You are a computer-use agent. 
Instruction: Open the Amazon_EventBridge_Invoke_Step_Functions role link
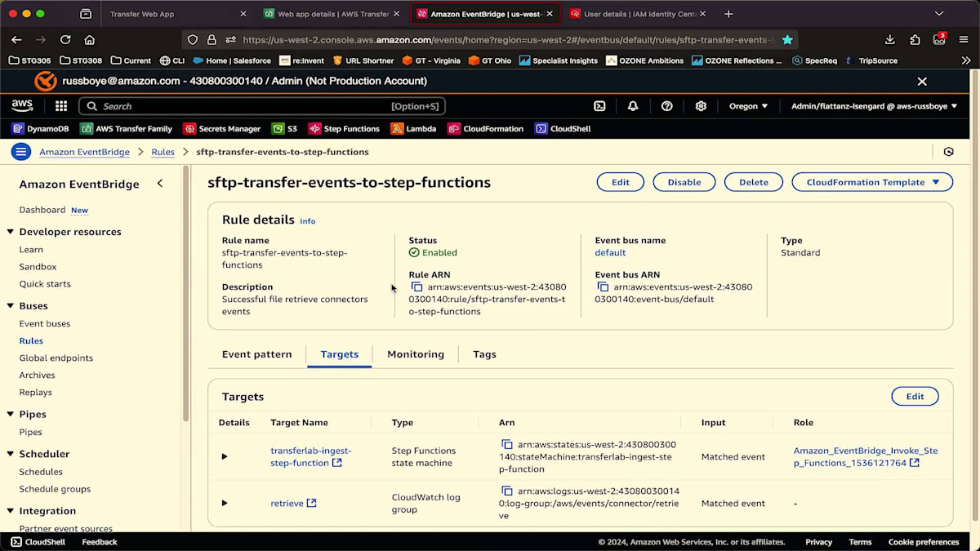coord(866,456)
